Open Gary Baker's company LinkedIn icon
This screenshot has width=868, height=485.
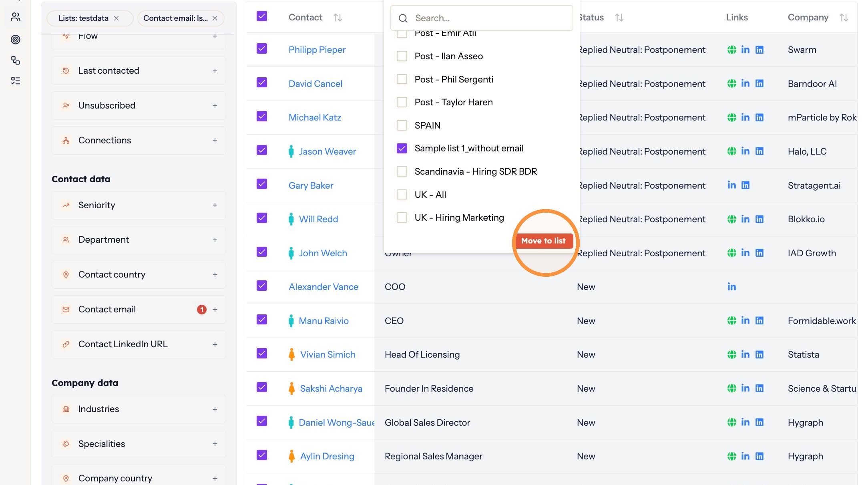[745, 185]
